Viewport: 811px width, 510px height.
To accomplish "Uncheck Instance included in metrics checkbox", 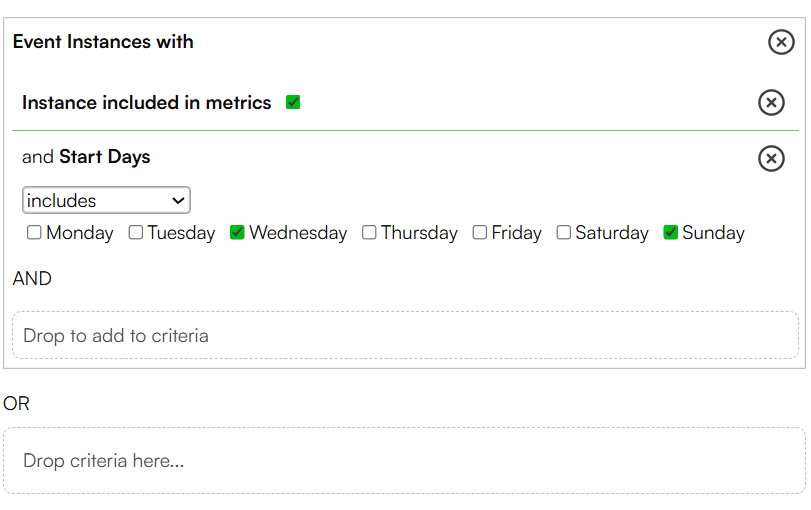I will [x=293, y=102].
